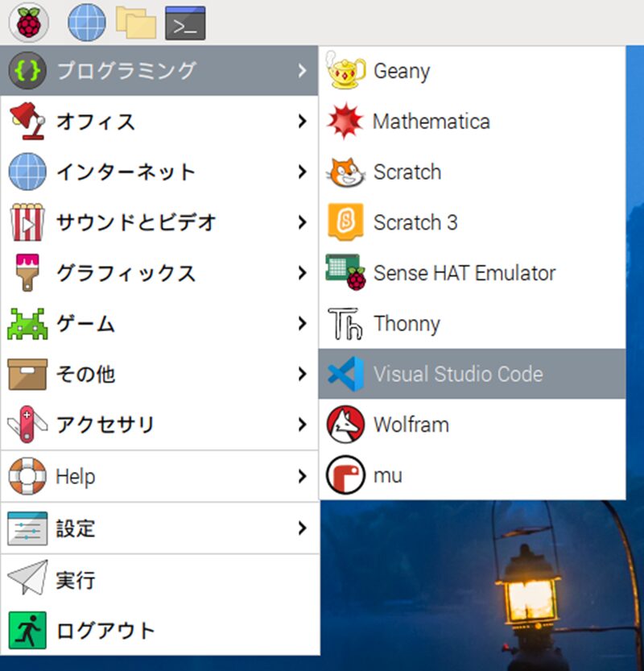Choose 実行 to run a command
The height and width of the screenshot is (671, 644).
(159, 579)
